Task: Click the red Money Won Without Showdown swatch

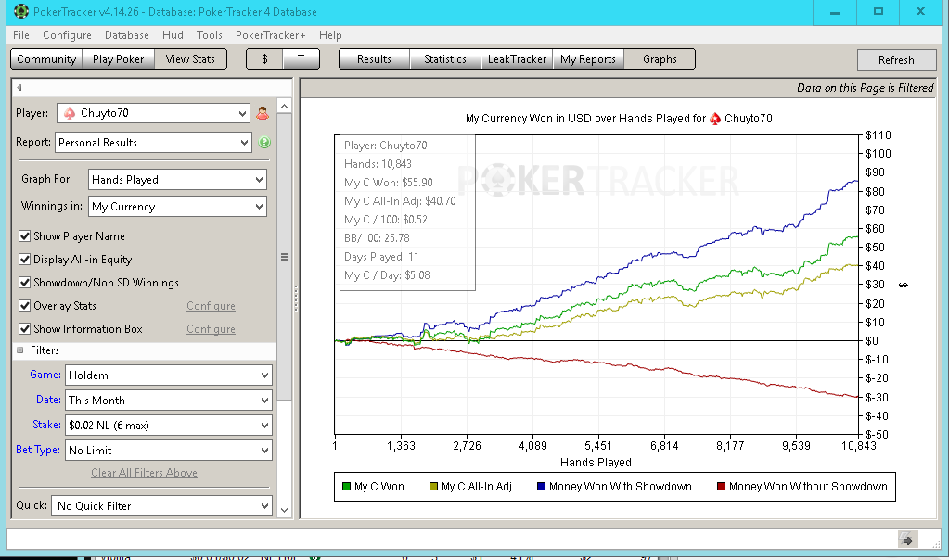Action: click(721, 486)
